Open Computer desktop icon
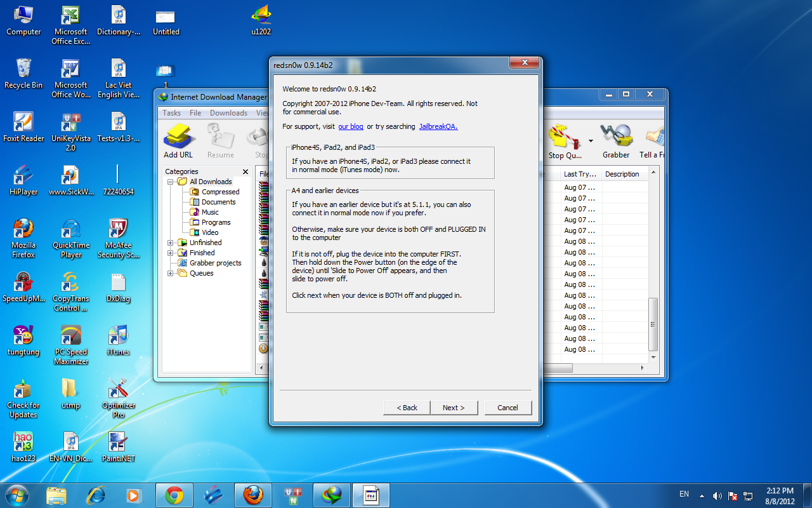This screenshot has width=812, height=508. pyautogui.click(x=23, y=21)
